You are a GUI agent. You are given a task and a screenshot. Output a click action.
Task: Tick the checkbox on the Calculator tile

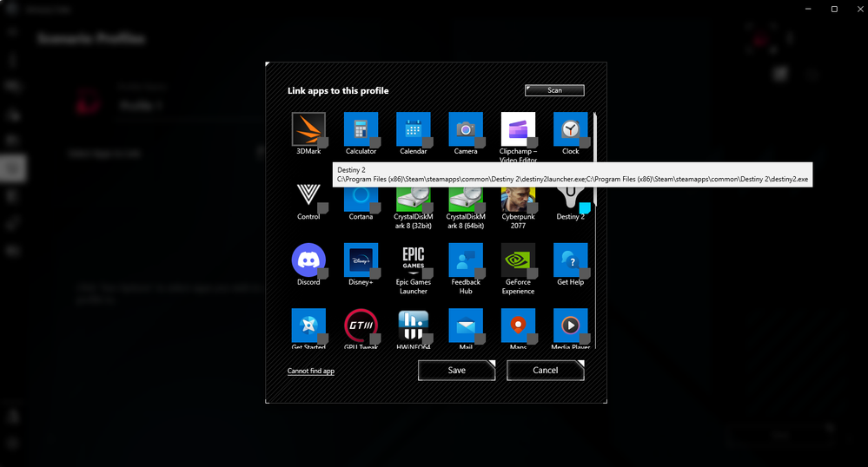click(375, 142)
